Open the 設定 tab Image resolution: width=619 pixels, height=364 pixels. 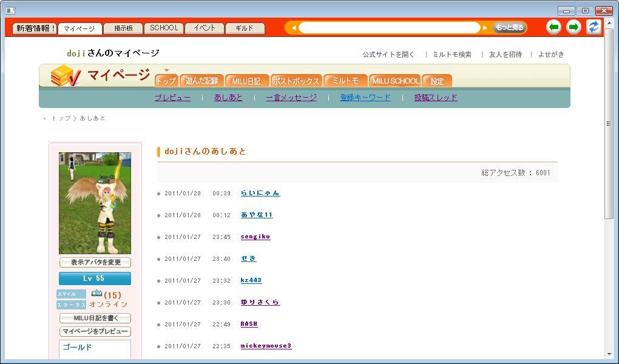437,81
